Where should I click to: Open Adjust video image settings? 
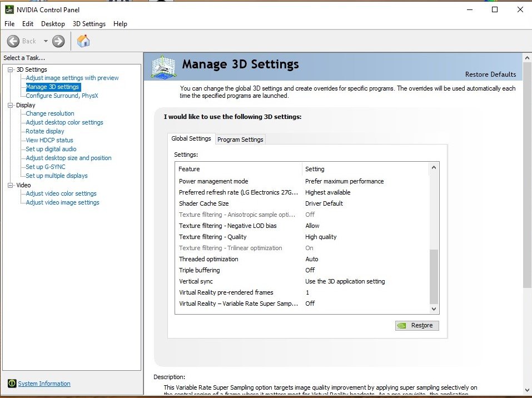[62, 202]
